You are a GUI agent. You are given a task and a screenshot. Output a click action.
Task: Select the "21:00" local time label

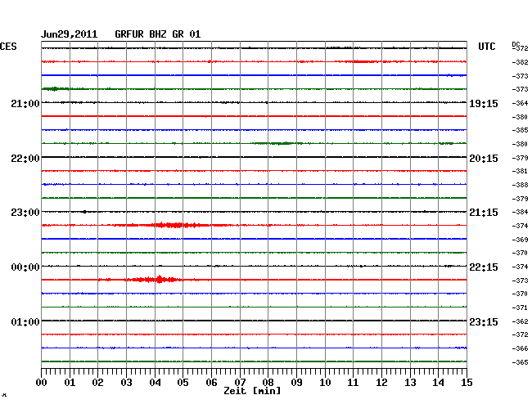[x=25, y=103]
